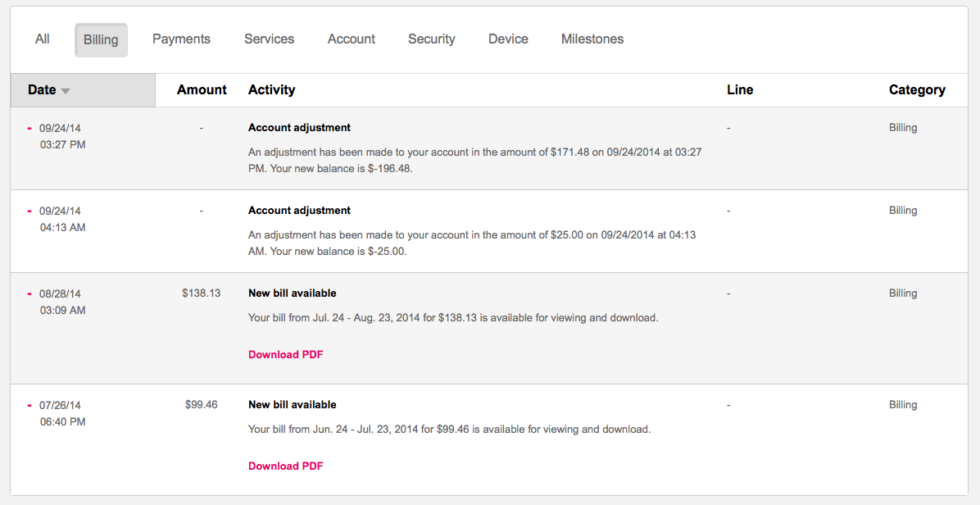The width and height of the screenshot is (980, 505).
Task: Select the Device tab
Action: [508, 39]
